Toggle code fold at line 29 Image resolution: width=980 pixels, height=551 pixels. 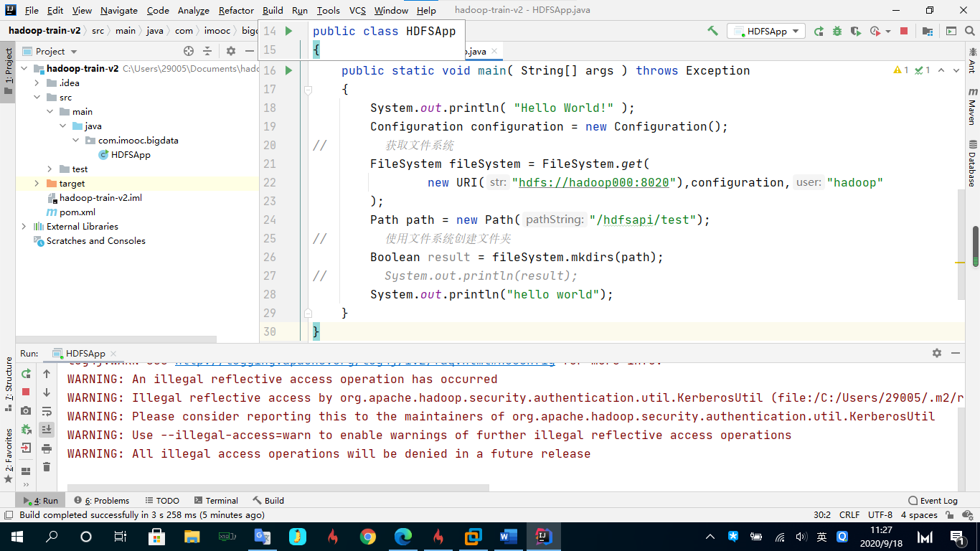point(308,313)
